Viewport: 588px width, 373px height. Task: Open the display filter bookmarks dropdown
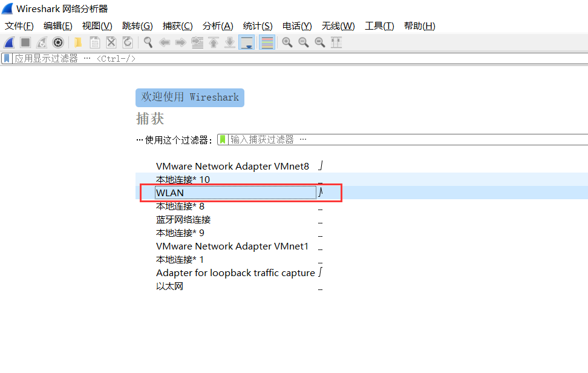6,58
